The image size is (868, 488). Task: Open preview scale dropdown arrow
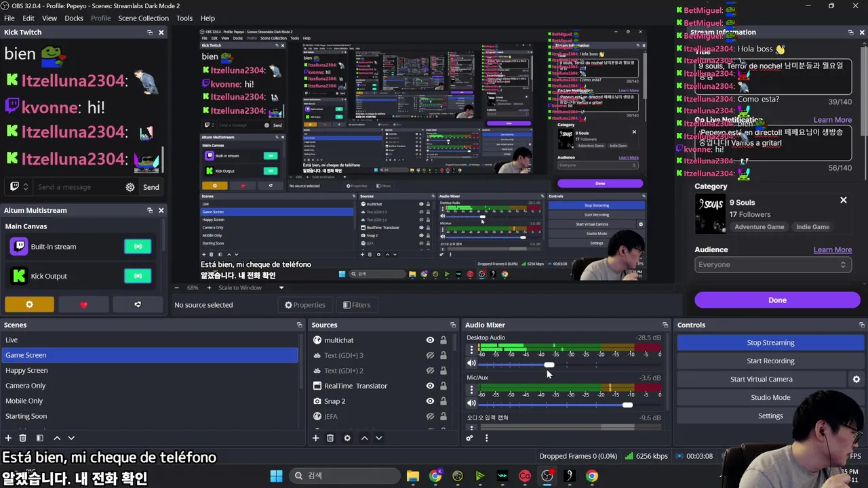pos(281,287)
